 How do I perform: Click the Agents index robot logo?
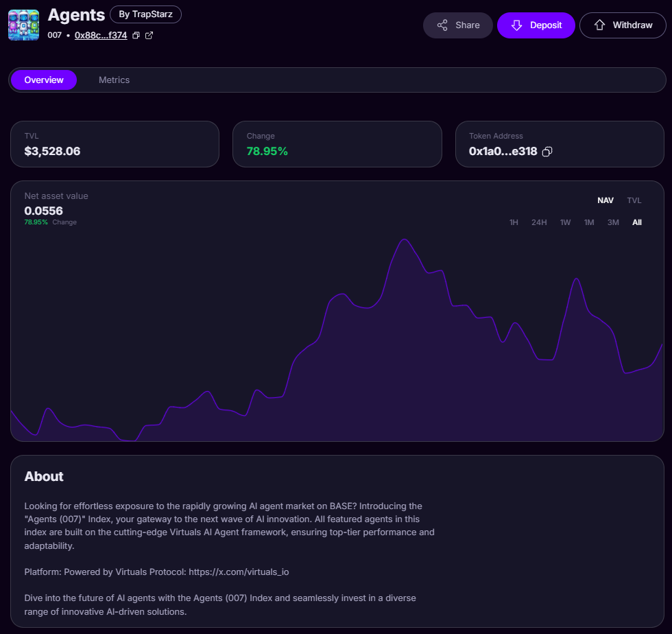click(x=23, y=25)
